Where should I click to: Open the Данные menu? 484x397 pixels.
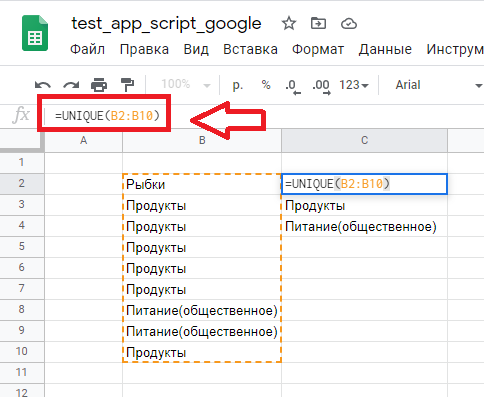385,49
